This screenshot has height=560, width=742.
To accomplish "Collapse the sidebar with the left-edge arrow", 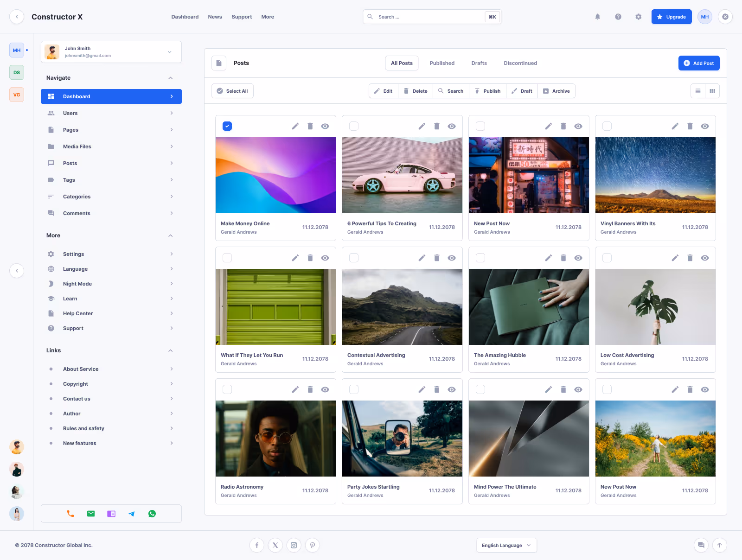I will coord(17,271).
